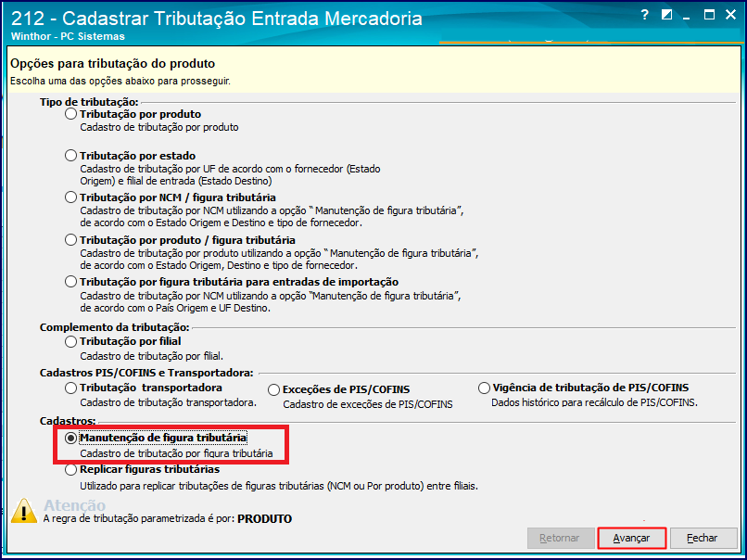Click 'Cadastro de tributação transportadora.' description

point(168,402)
